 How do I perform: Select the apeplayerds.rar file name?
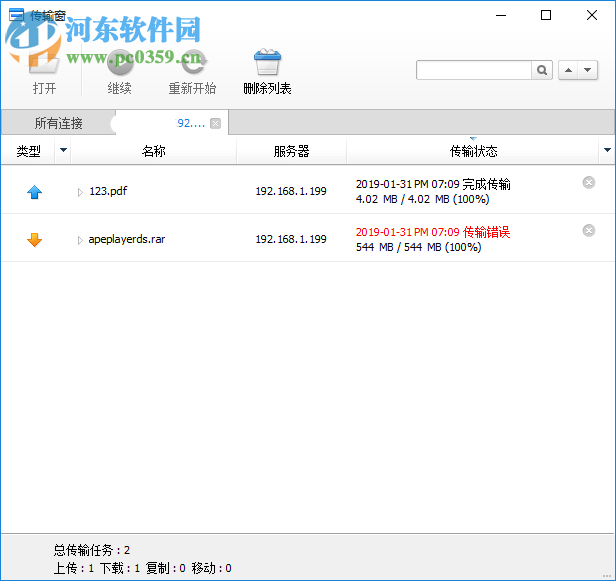pos(127,239)
